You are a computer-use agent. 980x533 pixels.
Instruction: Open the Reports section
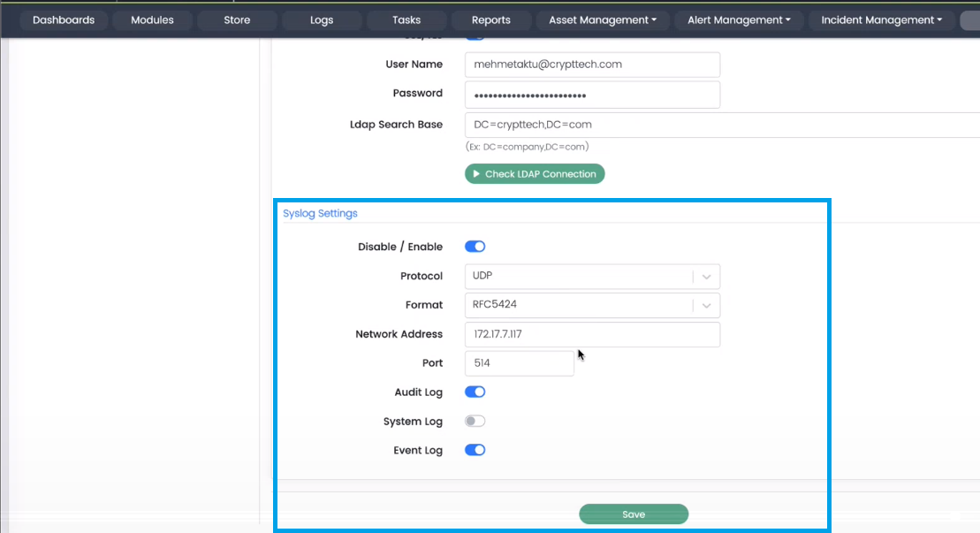(x=491, y=19)
